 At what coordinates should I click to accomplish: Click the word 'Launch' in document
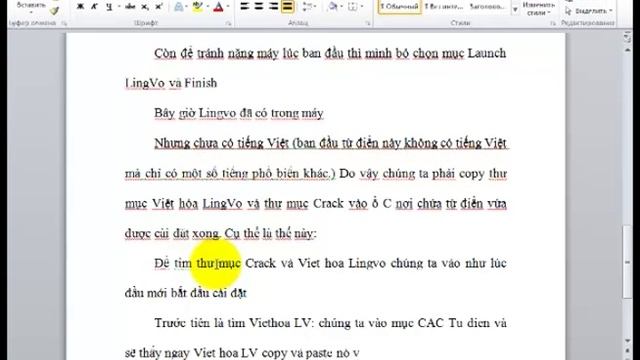487,53
